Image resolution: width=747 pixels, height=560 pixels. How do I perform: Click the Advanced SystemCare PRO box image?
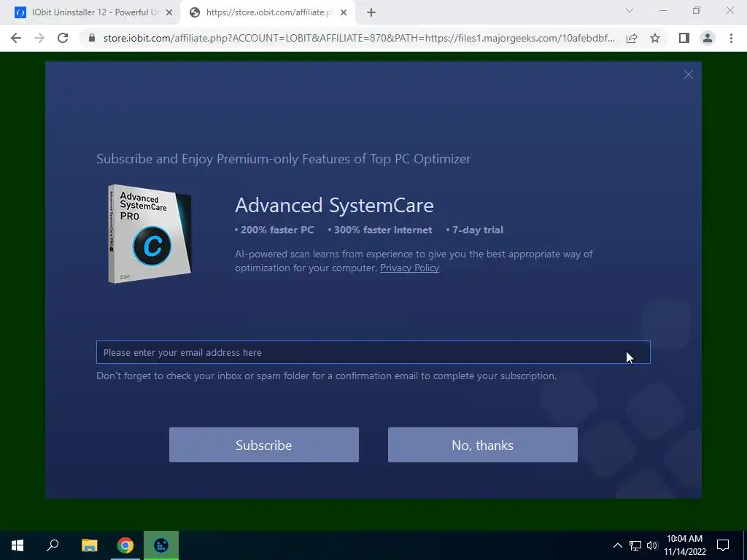pyautogui.click(x=149, y=234)
